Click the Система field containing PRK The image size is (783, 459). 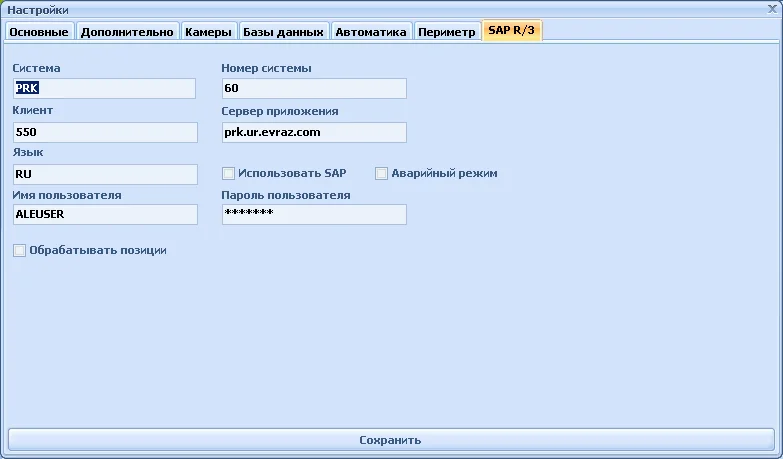[104, 89]
